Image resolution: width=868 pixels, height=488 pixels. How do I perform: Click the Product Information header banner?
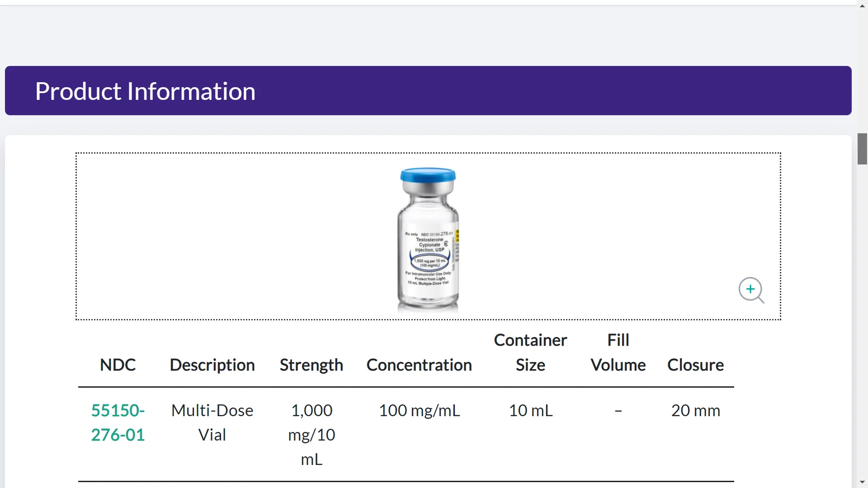[x=428, y=90]
